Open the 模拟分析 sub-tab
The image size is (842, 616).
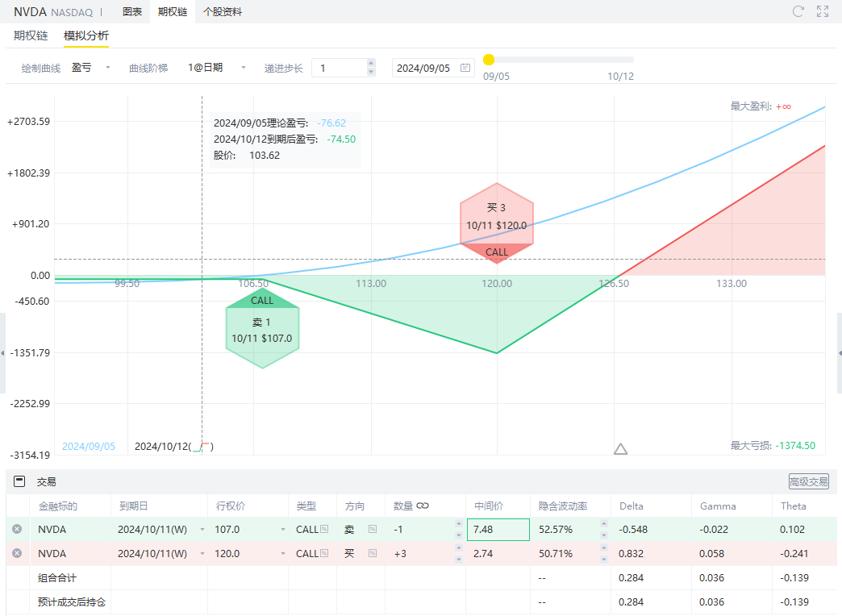tap(86, 35)
